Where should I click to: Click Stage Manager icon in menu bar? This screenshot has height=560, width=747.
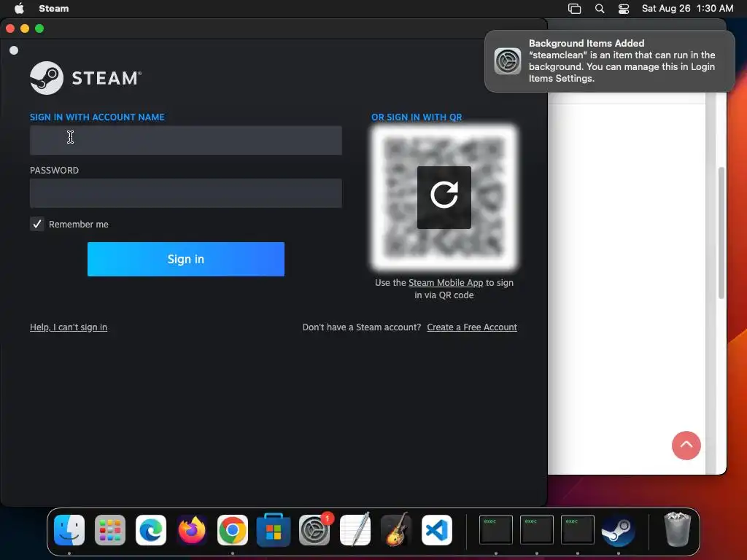[575, 9]
